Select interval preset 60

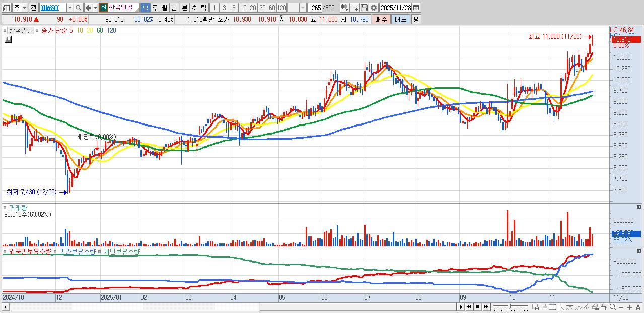tap(272, 8)
